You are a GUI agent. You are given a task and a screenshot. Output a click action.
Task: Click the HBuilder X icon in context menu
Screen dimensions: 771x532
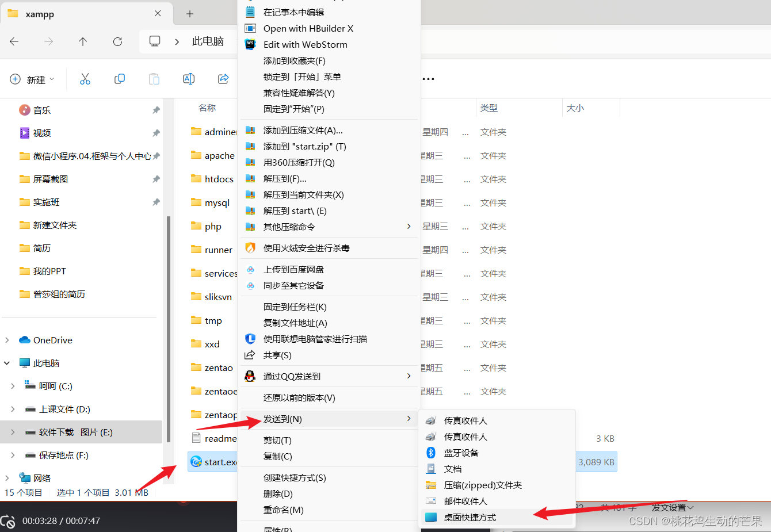pyautogui.click(x=250, y=28)
